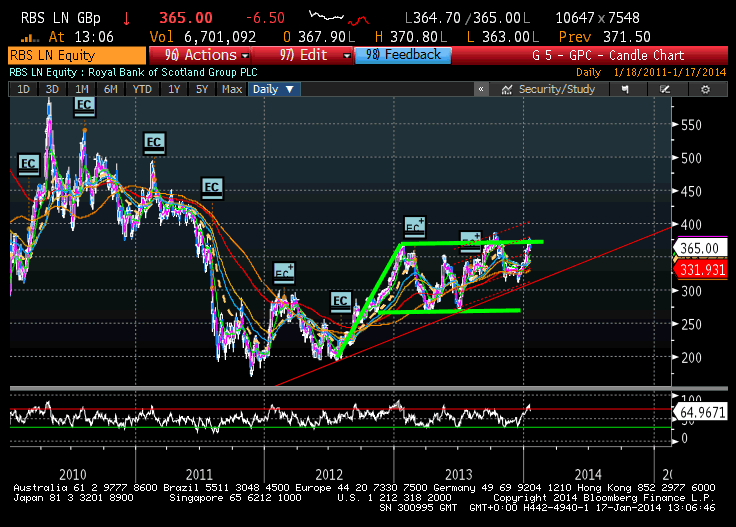Click the H 370.80L high value
Image resolution: width=736 pixels, height=527 pixels.
411,37
